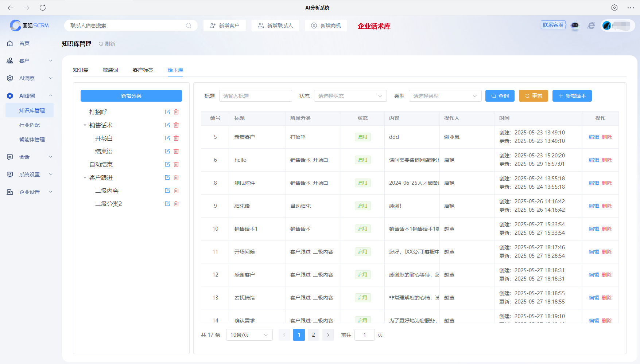The height and width of the screenshot is (364, 640).
Task: Open the AI assistant robot icon in header
Action: click(x=575, y=26)
